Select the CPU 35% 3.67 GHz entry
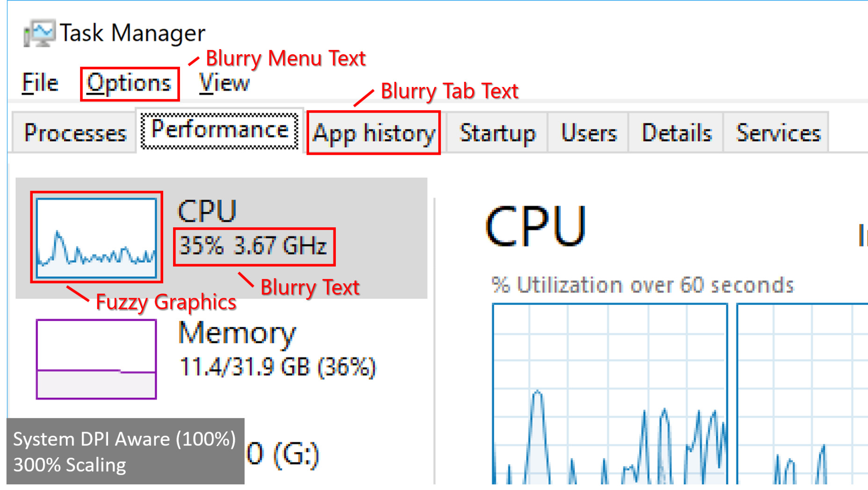 [222, 238]
